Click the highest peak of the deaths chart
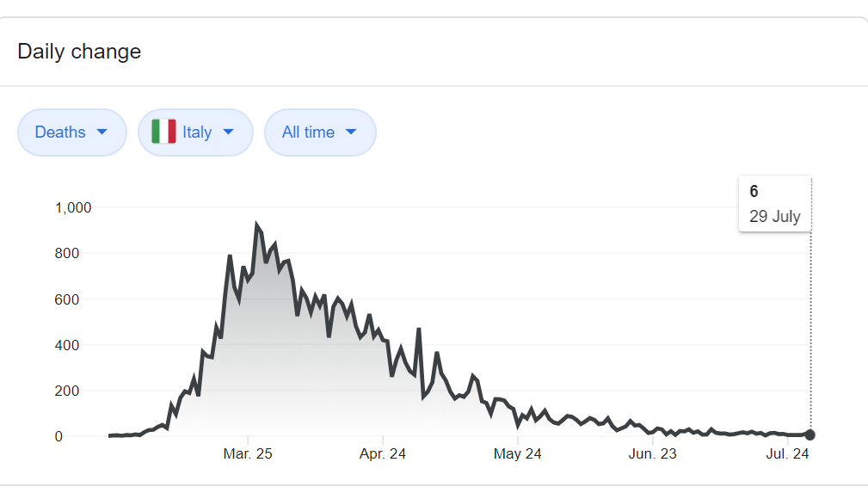Image resolution: width=868 pixels, height=493 pixels. click(257, 225)
